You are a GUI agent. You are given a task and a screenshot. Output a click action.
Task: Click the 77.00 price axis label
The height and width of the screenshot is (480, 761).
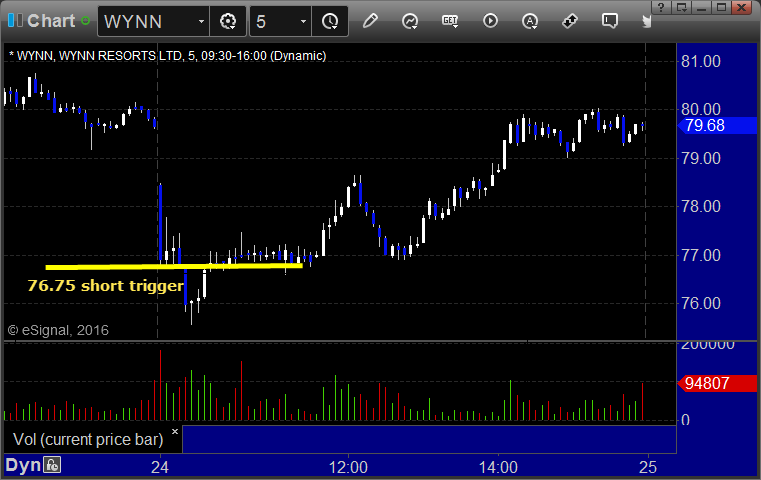click(x=701, y=255)
